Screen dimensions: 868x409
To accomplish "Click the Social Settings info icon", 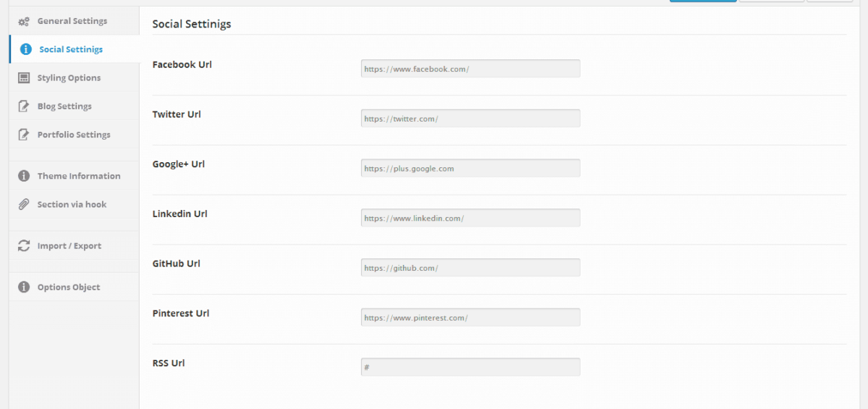I will coord(26,49).
